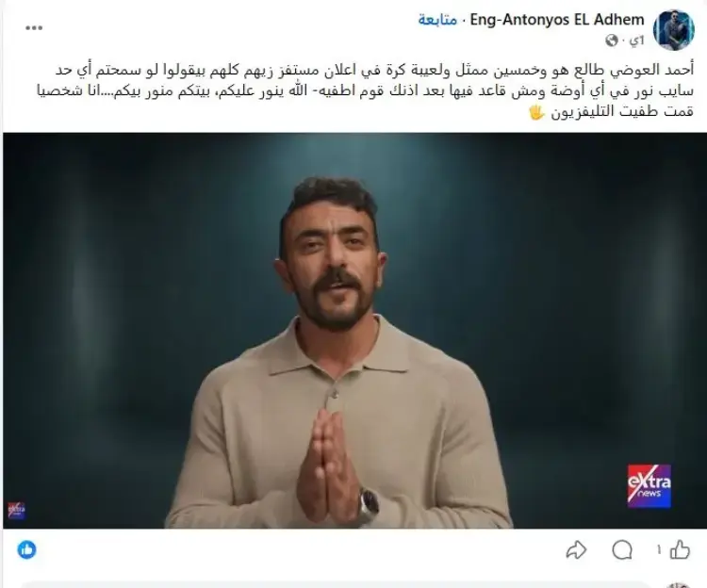This screenshot has width=707, height=588.
Task: Click the praying hands in the video image
Action: 328,465
